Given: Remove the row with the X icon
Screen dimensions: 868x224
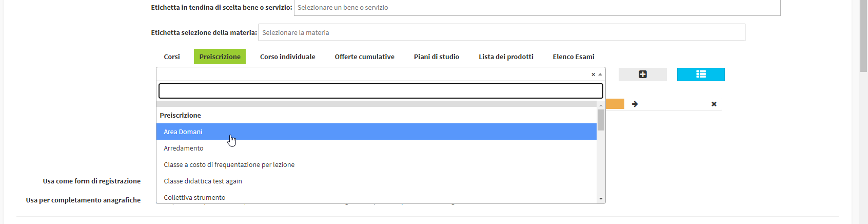Looking at the screenshot, I should point(714,104).
